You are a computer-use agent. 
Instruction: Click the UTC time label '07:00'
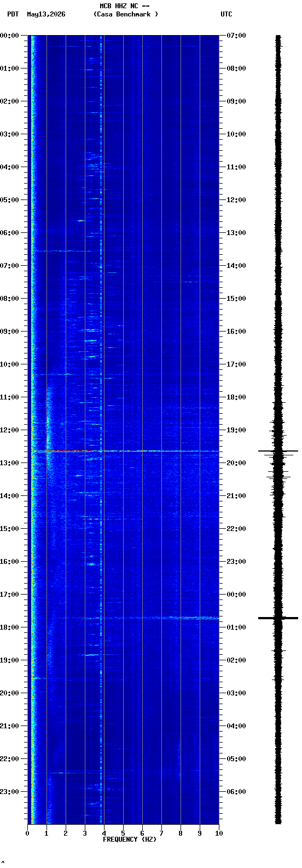click(236, 36)
